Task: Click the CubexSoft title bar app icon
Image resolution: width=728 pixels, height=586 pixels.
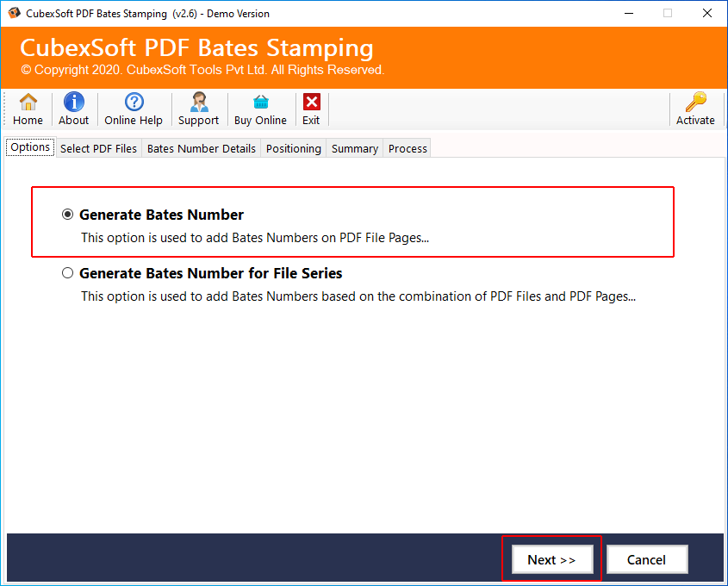Action: click(x=14, y=13)
